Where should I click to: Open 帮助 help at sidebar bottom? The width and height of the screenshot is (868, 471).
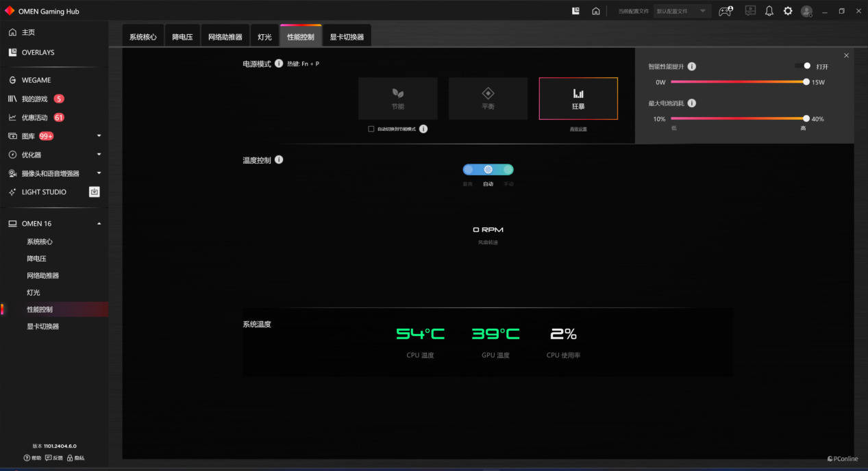coord(33,458)
